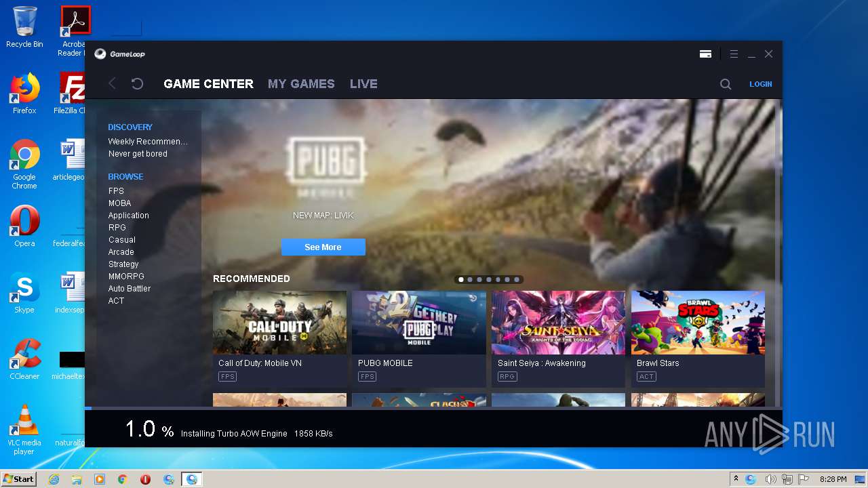
Task: Browse the Application category
Action: point(128,216)
